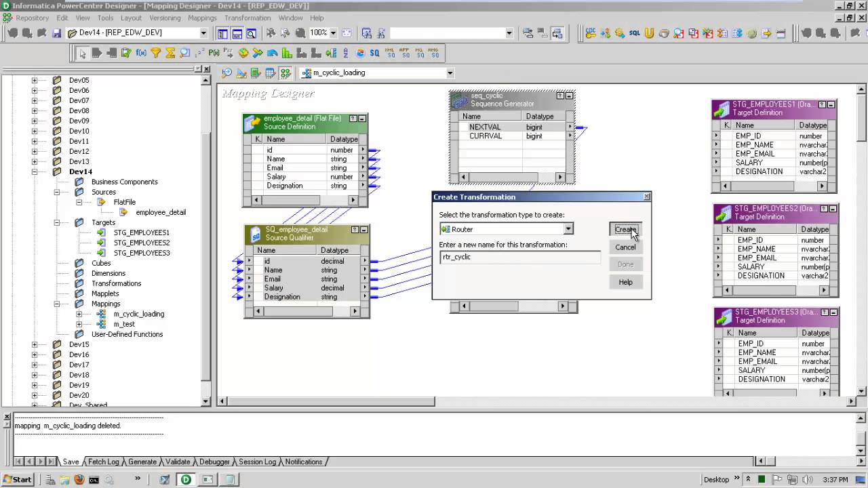
Task: Open the m_cyclic_loading mapping dropdown
Action: point(450,73)
